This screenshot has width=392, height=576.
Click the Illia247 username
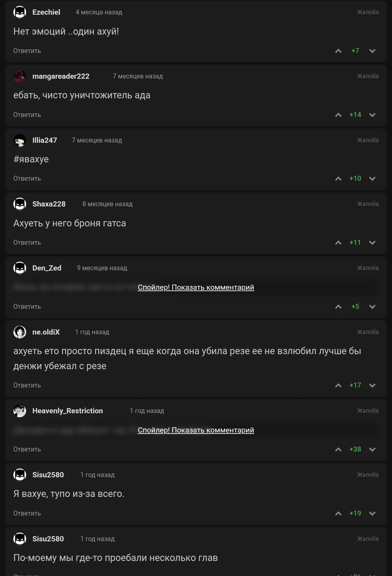coord(45,140)
